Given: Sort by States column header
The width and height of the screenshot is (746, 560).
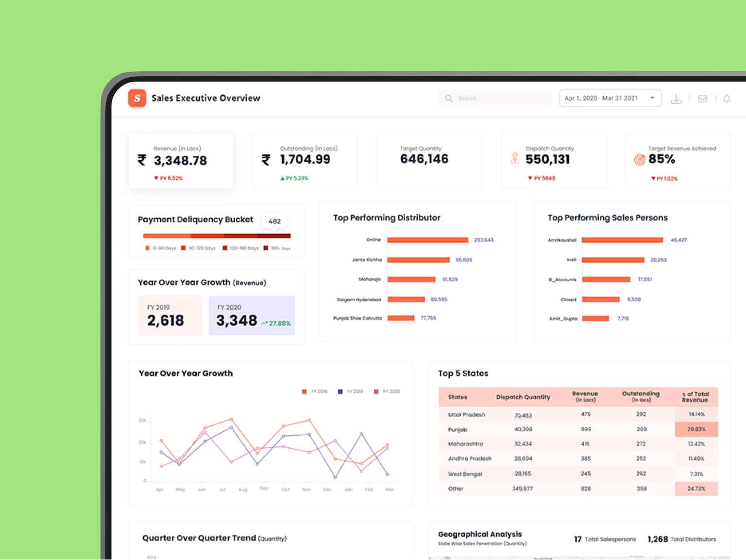Looking at the screenshot, I should click(x=458, y=397).
